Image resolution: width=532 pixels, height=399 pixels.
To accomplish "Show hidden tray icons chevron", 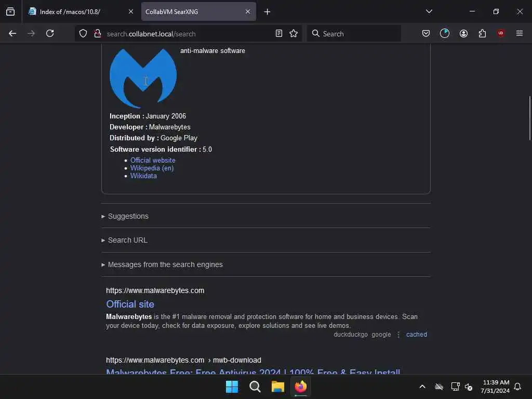I will [x=422, y=387].
